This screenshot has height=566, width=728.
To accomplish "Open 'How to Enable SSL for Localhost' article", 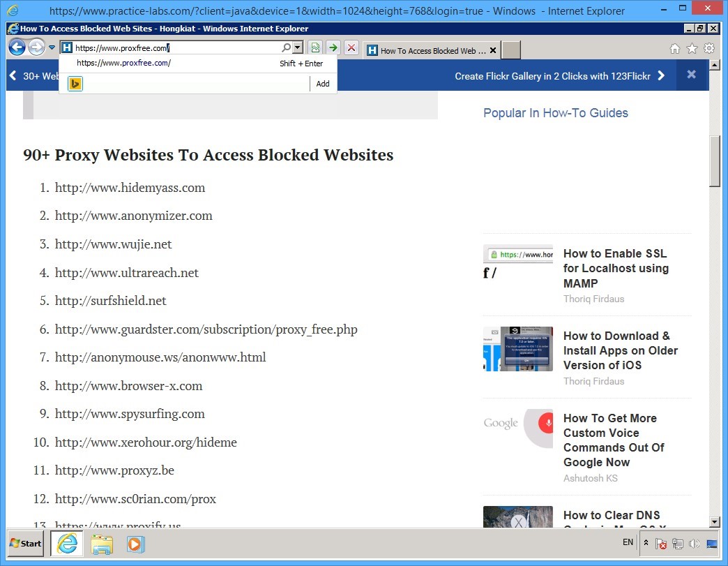I will [x=616, y=268].
